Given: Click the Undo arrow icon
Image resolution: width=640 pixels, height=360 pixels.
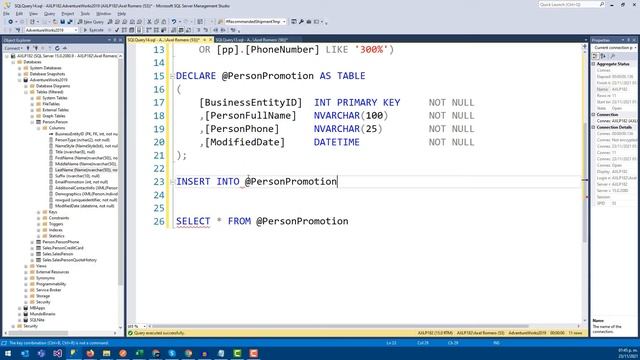Looking at the screenshot, I should tap(174, 22).
